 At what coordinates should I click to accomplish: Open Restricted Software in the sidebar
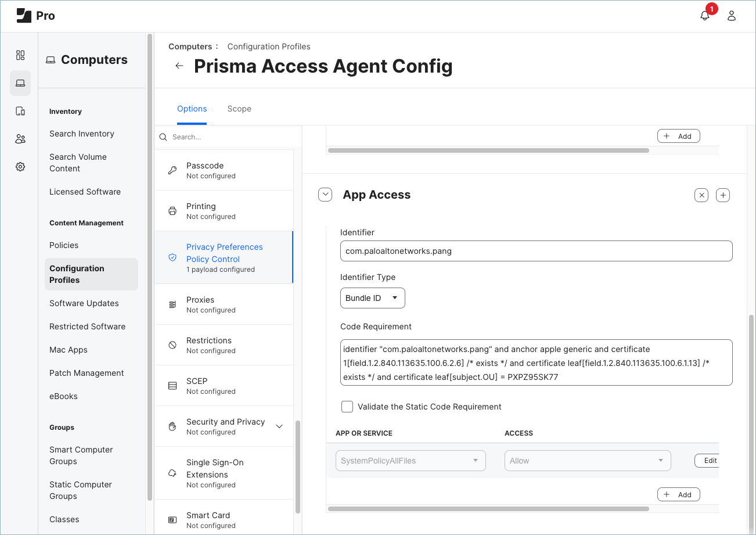[x=87, y=326]
